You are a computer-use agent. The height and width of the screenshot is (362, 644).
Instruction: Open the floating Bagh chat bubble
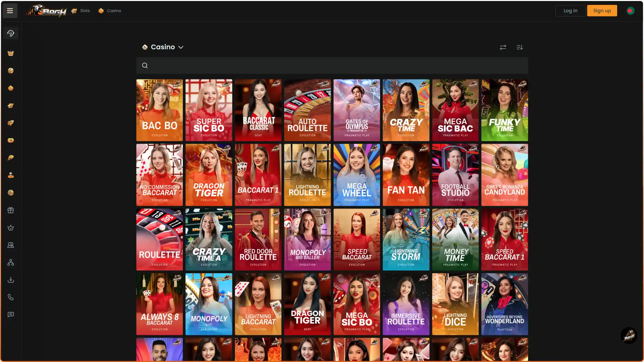(x=629, y=336)
